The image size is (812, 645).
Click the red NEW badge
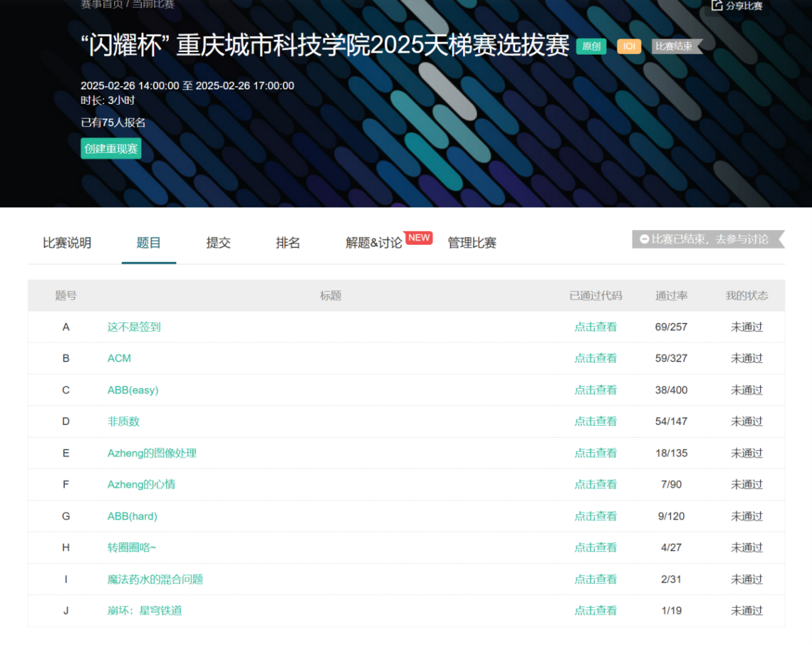(418, 238)
